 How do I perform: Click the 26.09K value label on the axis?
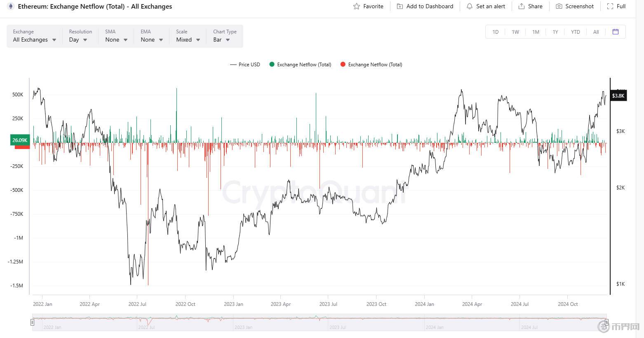click(19, 140)
